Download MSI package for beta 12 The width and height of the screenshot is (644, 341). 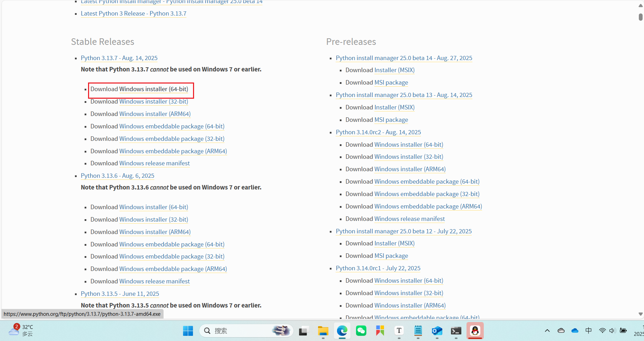tap(391, 256)
